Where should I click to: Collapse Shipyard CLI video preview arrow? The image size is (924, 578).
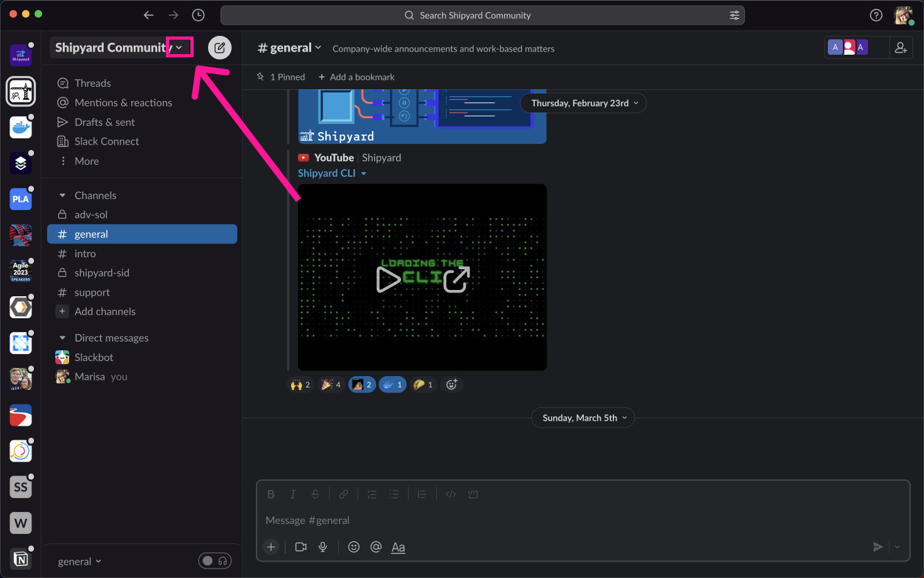click(x=363, y=174)
